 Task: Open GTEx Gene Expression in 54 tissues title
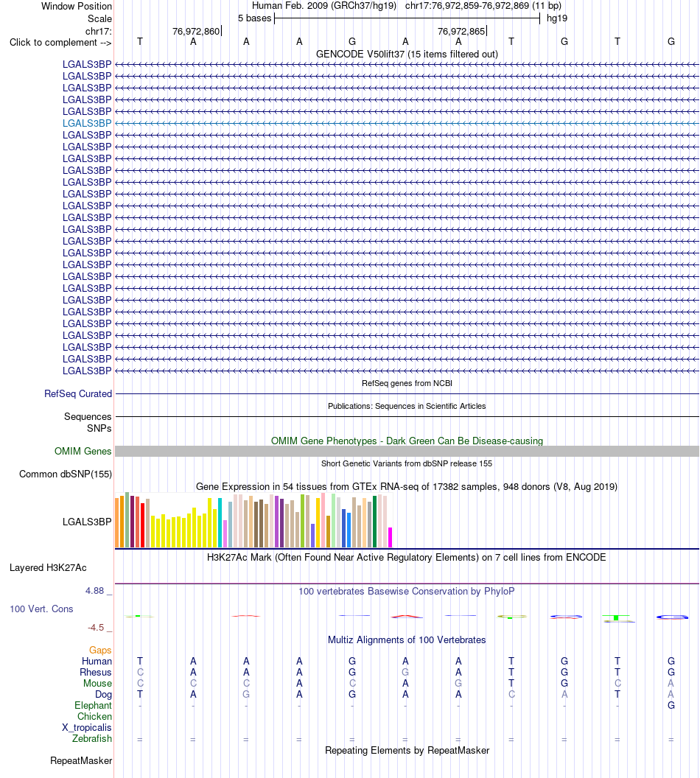tap(407, 486)
